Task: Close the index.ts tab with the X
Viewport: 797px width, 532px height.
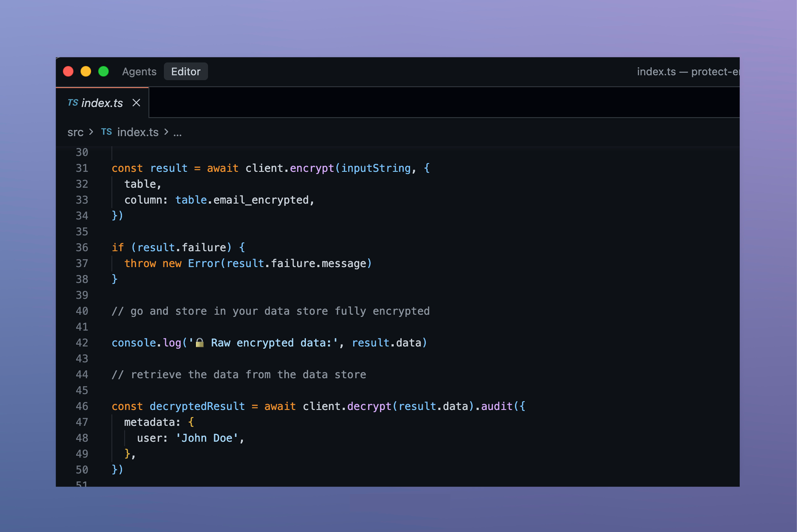Action: 136,103
